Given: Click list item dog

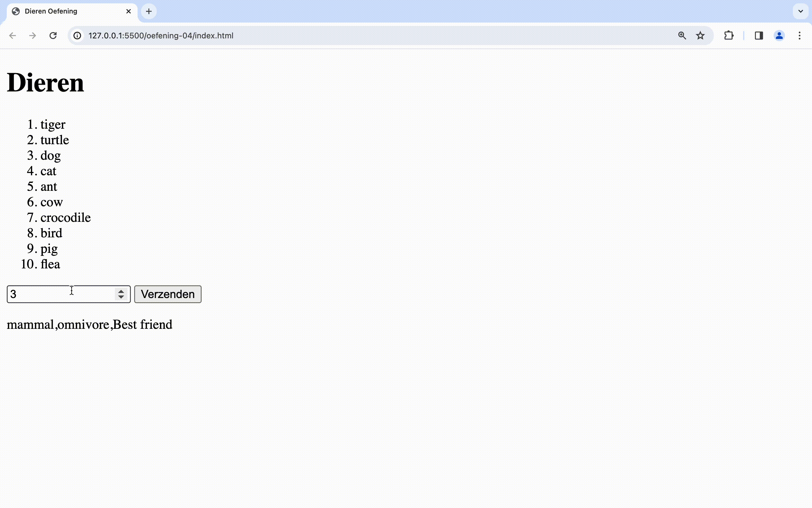Looking at the screenshot, I should click(51, 156).
